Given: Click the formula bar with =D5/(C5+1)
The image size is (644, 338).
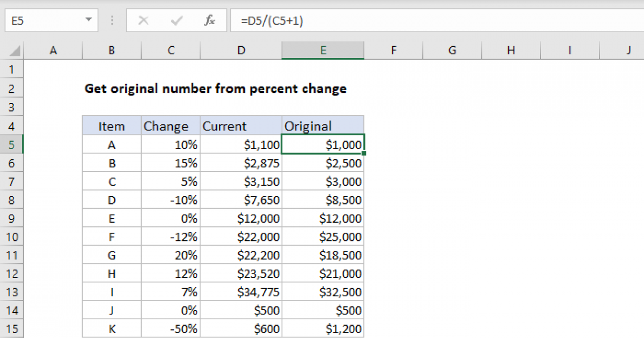Looking at the screenshot, I should tap(429, 21).
